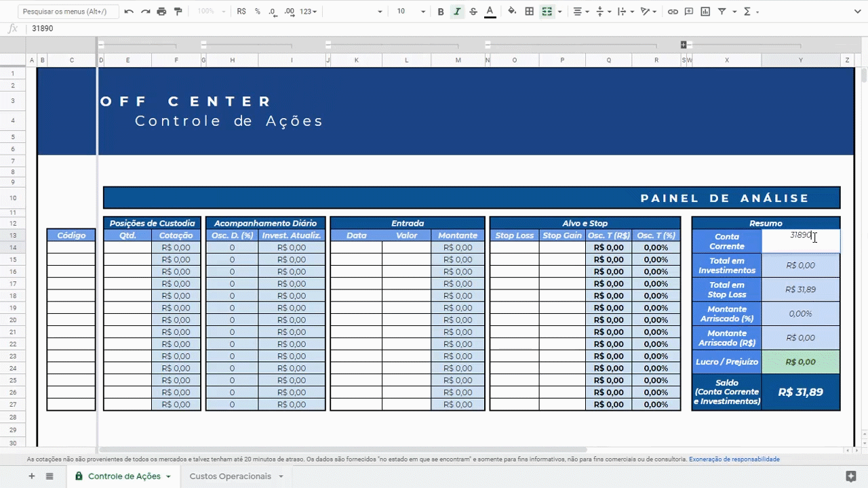Open the Custos Operacionais tab menu arrow
868x488 pixels.
click(281, 476)
